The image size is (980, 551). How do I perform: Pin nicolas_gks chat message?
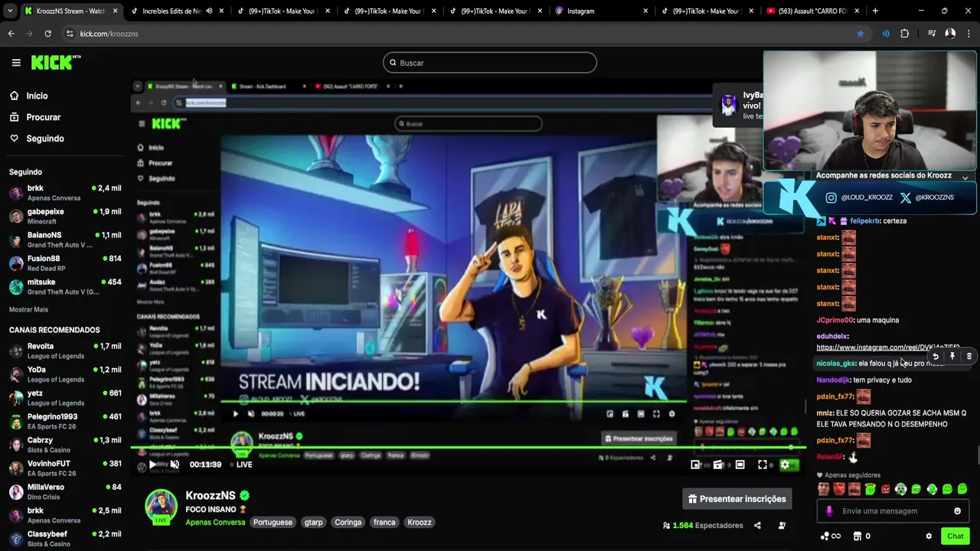[952, 356]
